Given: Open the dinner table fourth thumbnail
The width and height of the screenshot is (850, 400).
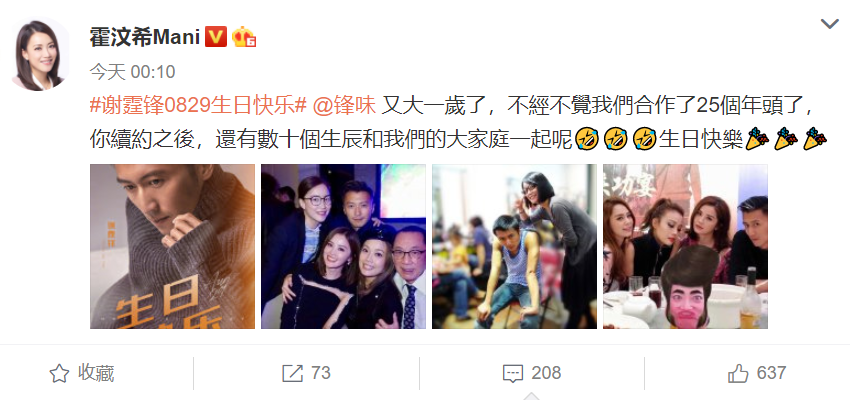Looking at the screenshot, I should pyautogui.click(x=685, y=247).
